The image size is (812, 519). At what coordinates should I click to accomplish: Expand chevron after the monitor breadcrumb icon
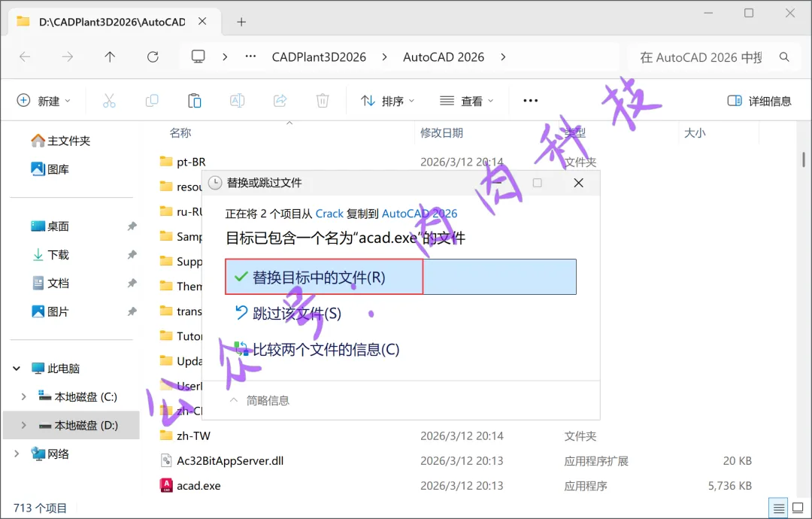225,57
